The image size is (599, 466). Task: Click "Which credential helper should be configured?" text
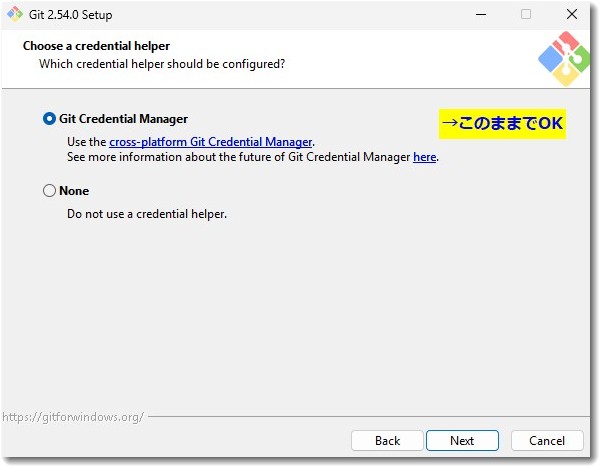(162, 64)
